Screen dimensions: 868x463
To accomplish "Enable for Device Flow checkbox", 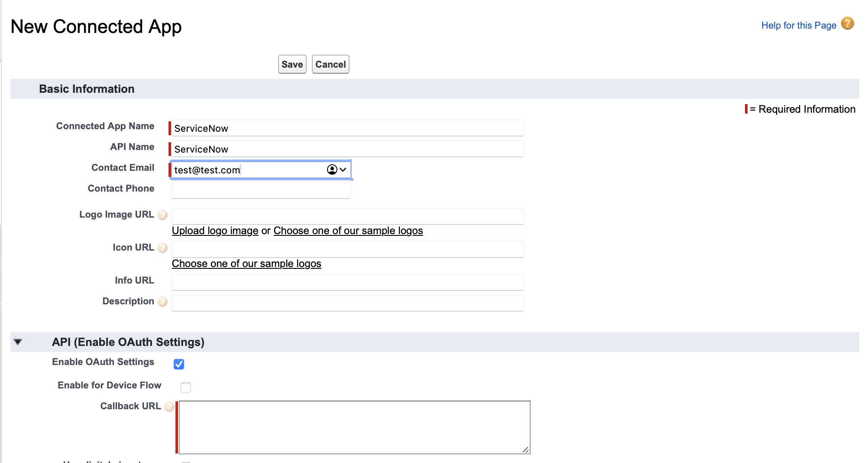I will [185, 388].
